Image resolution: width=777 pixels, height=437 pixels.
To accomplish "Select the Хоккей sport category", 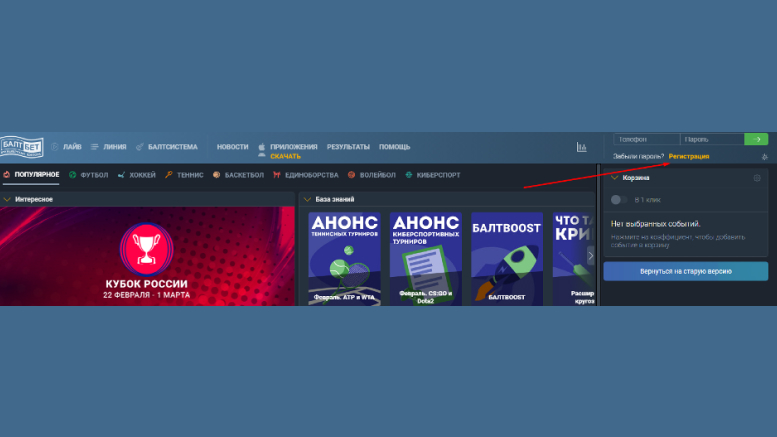I will tap(136, 175).
